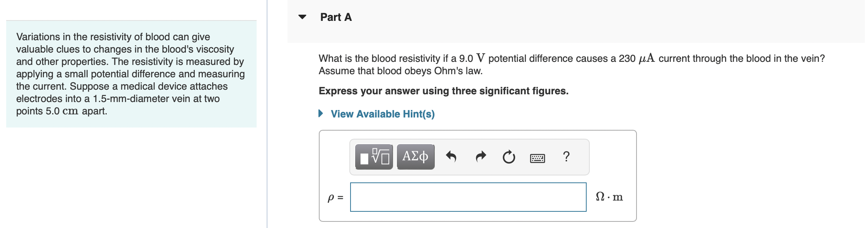This screenshot has height=228, width=868.
Task: Expand the View Available Hint(s) disclosure arrow
Action: point(320,114)
